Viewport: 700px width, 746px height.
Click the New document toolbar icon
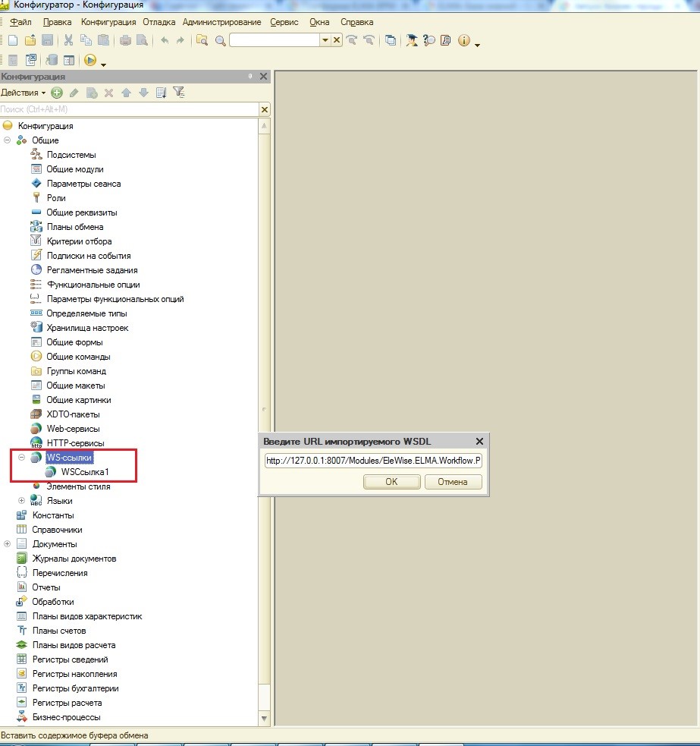13,40
